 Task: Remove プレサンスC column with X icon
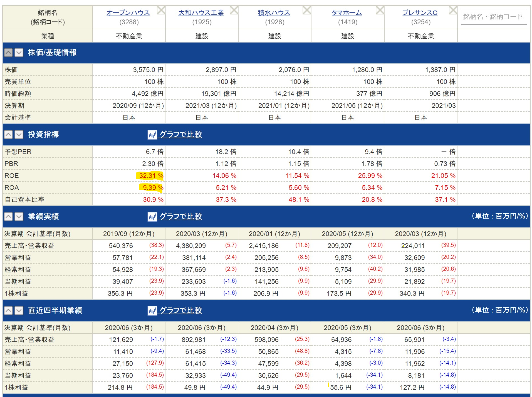453,10
